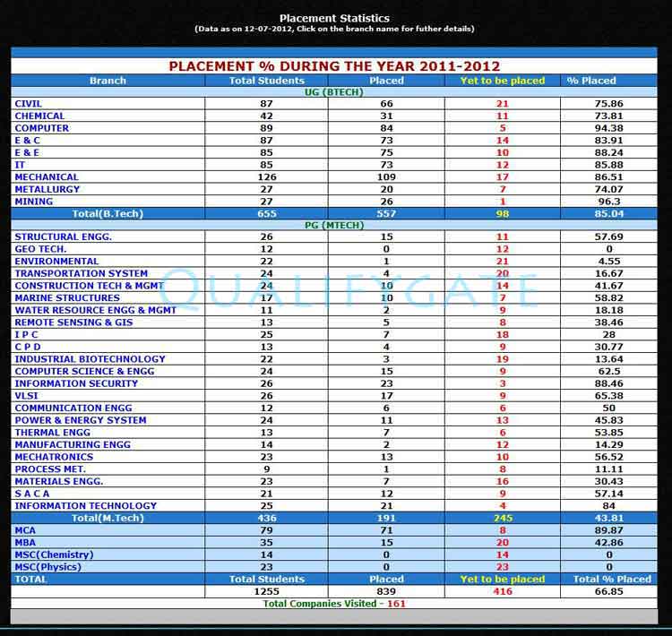Open TRANSPORTATION SYSTEM branch details
Image resolution: width=672 pixels, height=636 pixels.
pos(81,273)
